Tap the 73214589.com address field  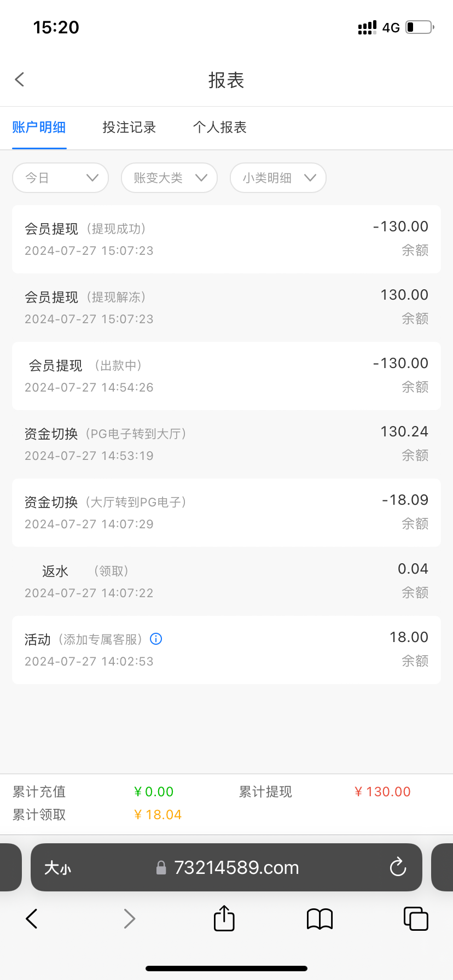[x=235, y=868]
